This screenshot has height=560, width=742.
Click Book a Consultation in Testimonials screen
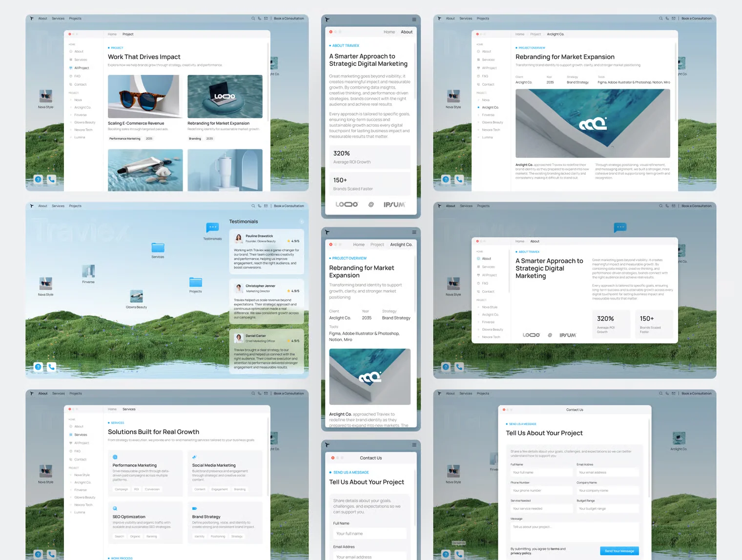(289, 206)
